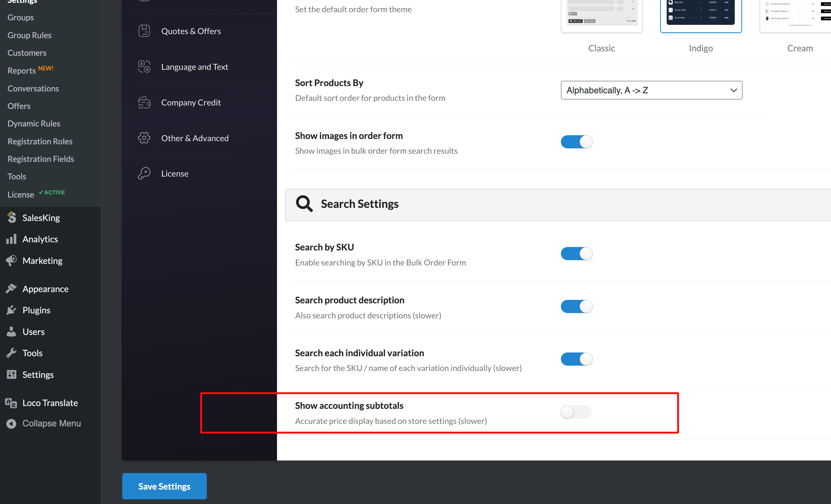The image size is (831, 504).
Task: Open Users menu label
Action: [x=34, y=332]
